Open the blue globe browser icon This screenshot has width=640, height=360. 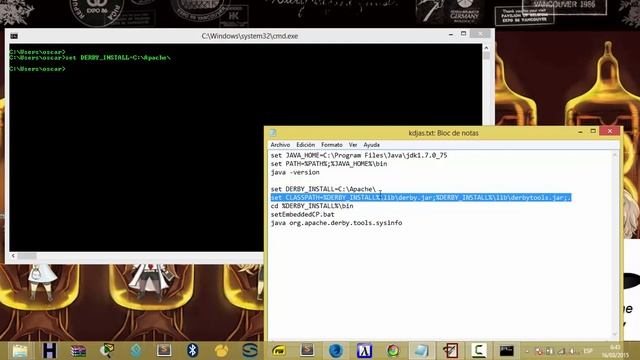[336, 351]
